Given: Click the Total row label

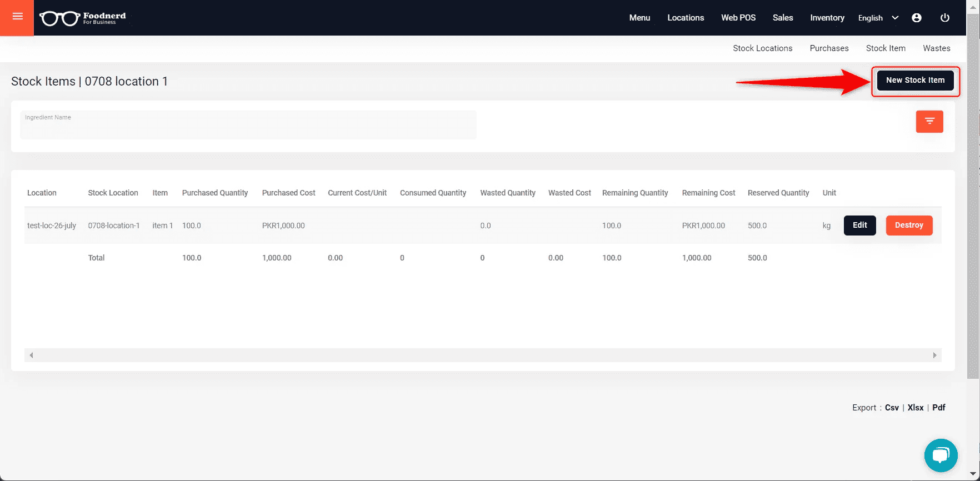Looking at the screenshot, I should click(x=96, y=258).
